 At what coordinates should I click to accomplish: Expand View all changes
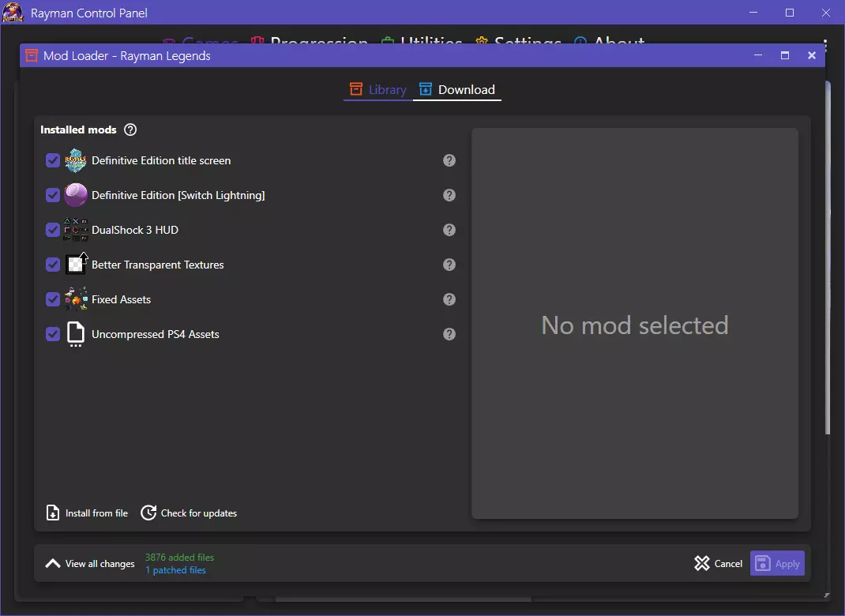90,564
